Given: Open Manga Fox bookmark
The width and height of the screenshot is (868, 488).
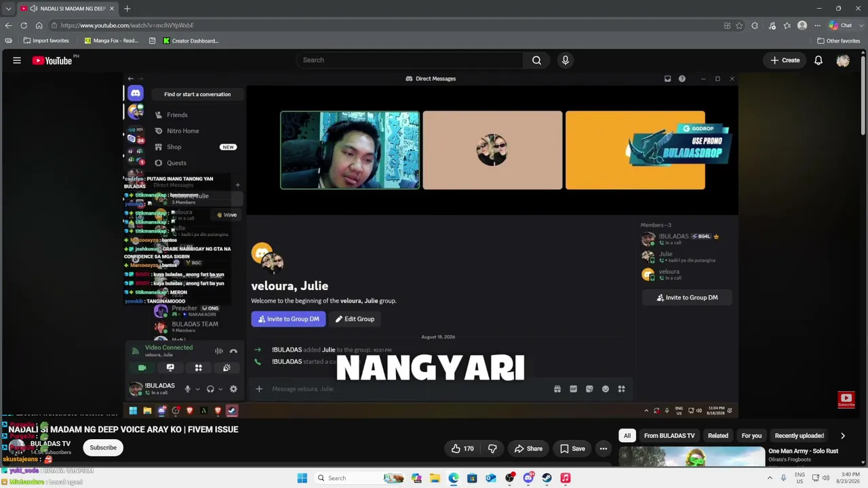Looking at the screenshot, I should click(x=111, y=41).
